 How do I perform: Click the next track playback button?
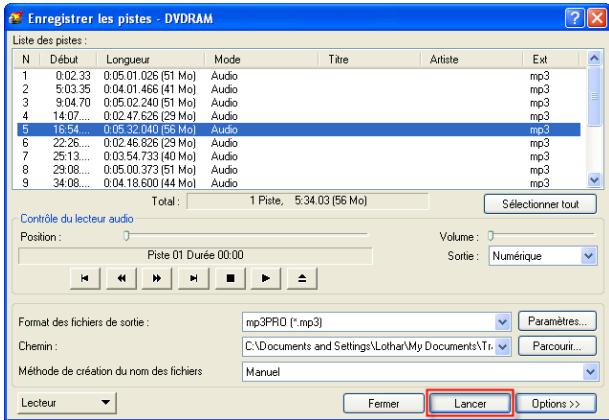tap(193, 278)
